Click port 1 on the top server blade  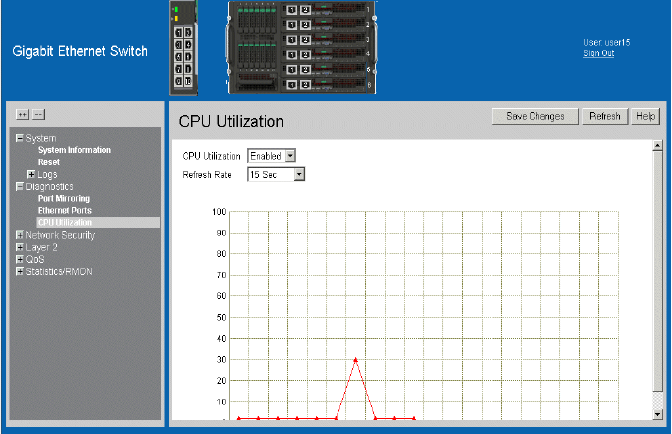[x=291, y=9]
